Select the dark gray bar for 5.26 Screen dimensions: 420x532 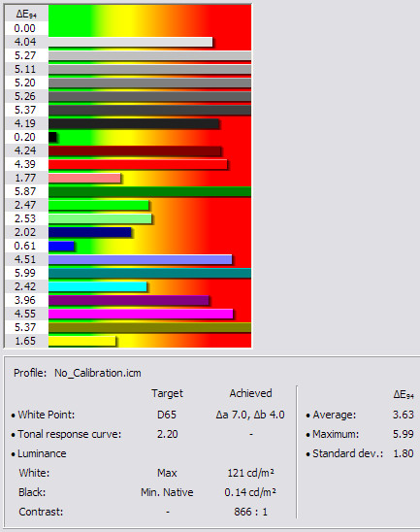point(149,96)
